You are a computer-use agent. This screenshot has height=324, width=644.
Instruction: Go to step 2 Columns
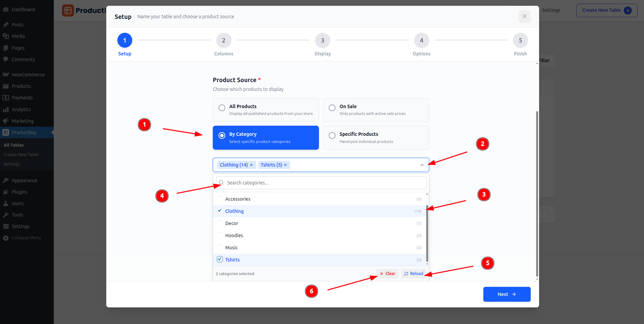coord(224,41)
